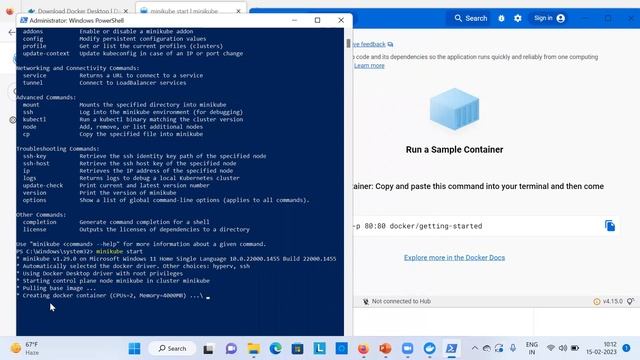Close the minikube start browser tab
The width and height of the screenshot is (640, 360).
tap(238, 11)
